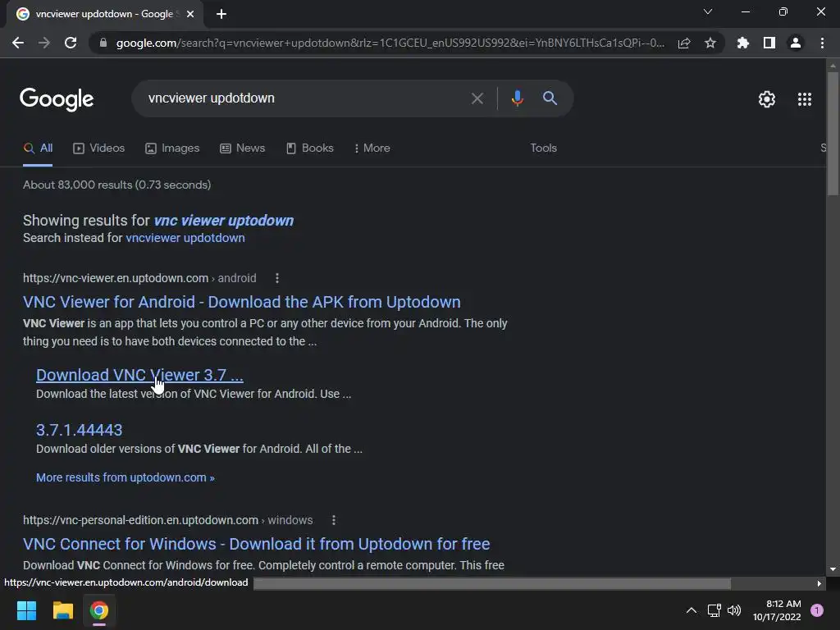The width and height of the screenshot is (840, 630).
Task: Close the vncviewer updotdown tab
Action: (x=190, y=14)
